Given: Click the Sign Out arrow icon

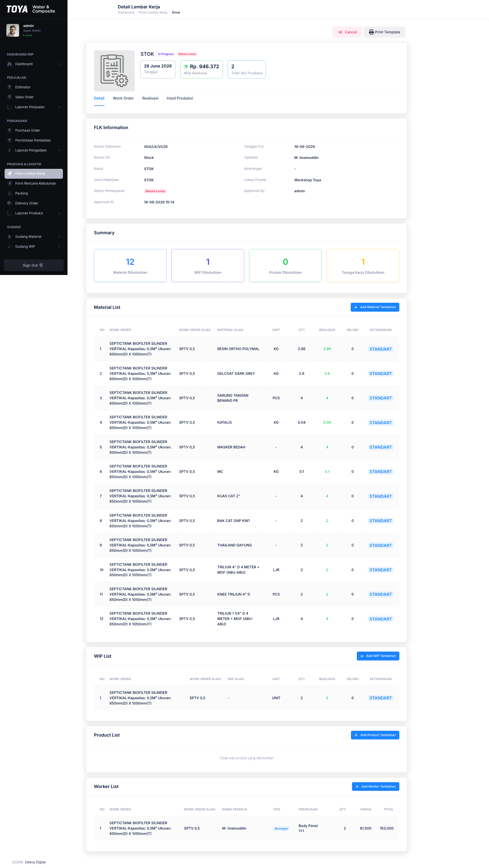Looking at the screenshot, I should (40, 265).
